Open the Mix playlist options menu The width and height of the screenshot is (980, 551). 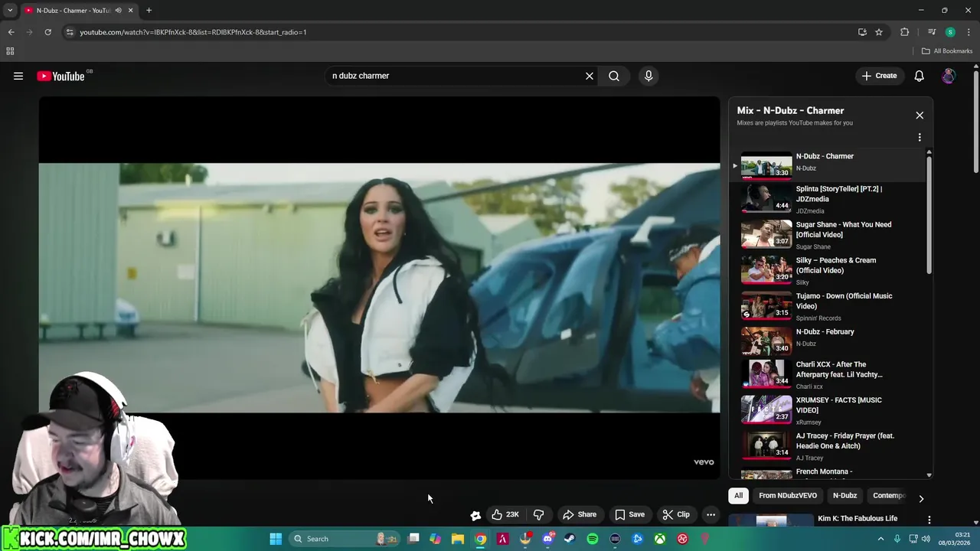tap(920, 138)
